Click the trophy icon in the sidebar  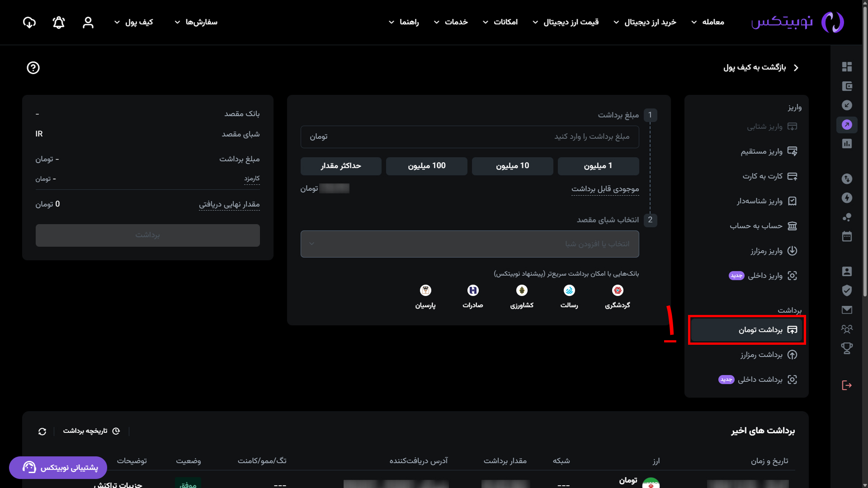pos(847,348)
